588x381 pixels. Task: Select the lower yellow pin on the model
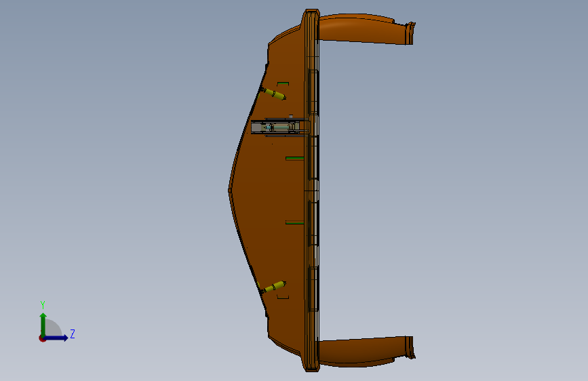click(x=273, y=287)
